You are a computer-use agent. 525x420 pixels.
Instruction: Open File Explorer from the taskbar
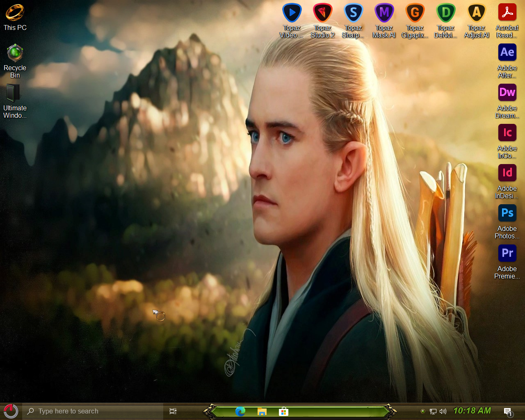262,411
